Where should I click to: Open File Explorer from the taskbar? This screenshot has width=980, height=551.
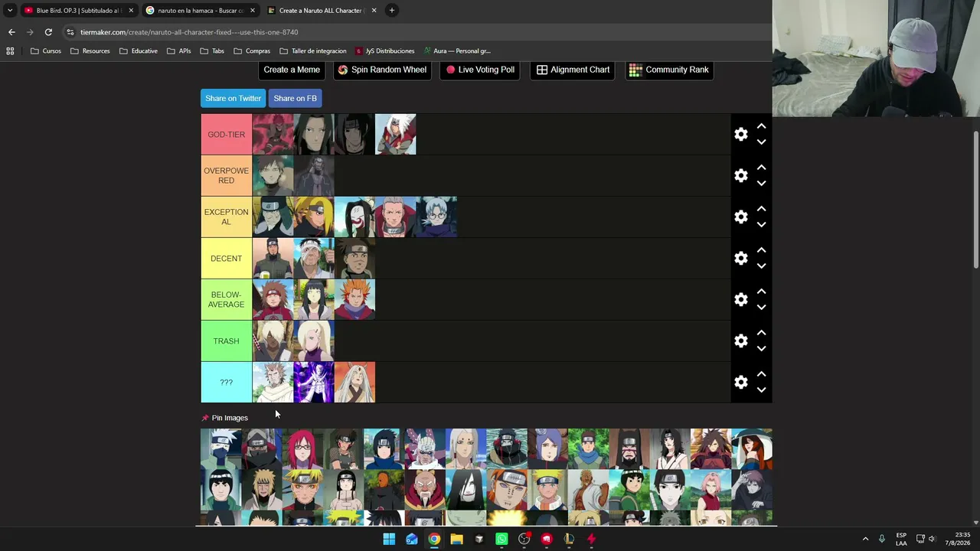point(456,539)
